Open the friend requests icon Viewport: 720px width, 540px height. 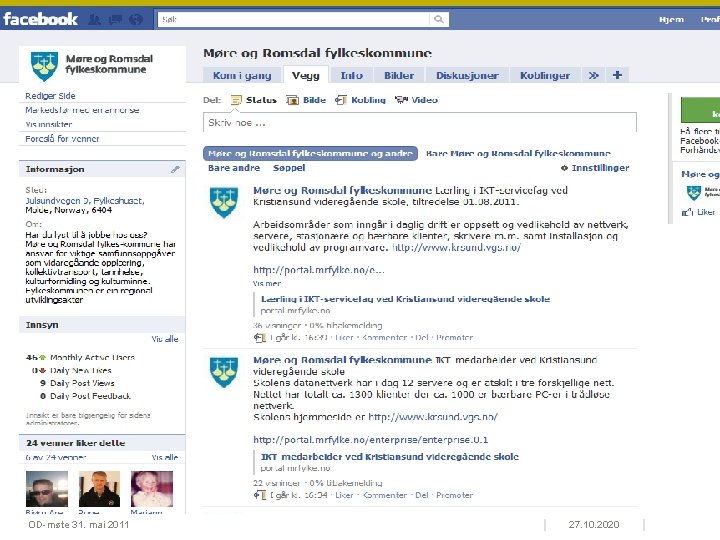(95, 19)
